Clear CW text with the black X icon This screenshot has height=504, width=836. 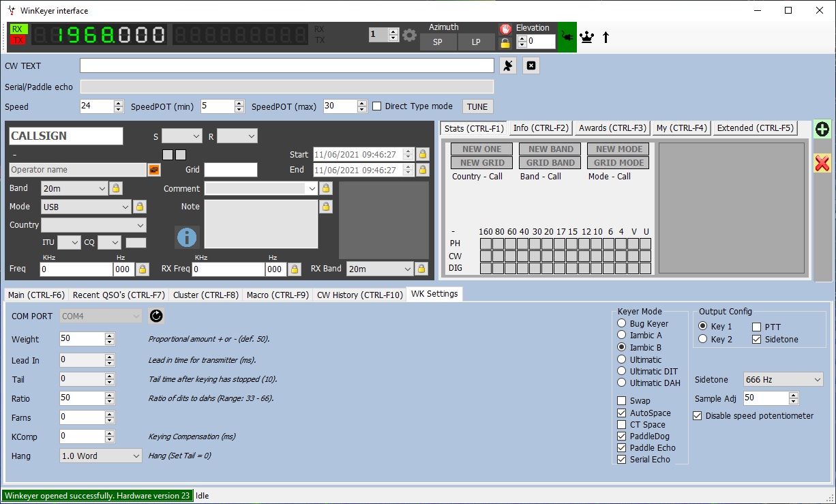click(532, 65)
